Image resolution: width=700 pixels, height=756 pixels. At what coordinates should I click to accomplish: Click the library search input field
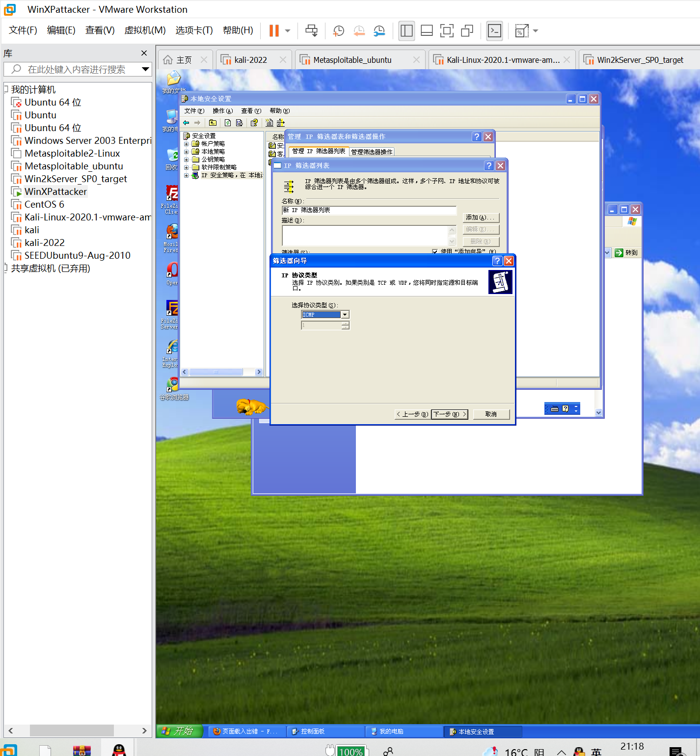(76, 69)
